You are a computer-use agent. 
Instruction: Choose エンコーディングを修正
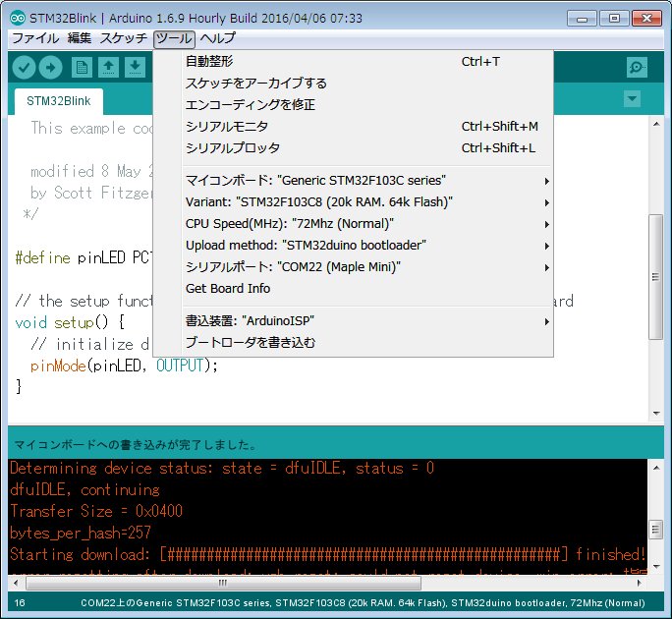tap(354, 104)
